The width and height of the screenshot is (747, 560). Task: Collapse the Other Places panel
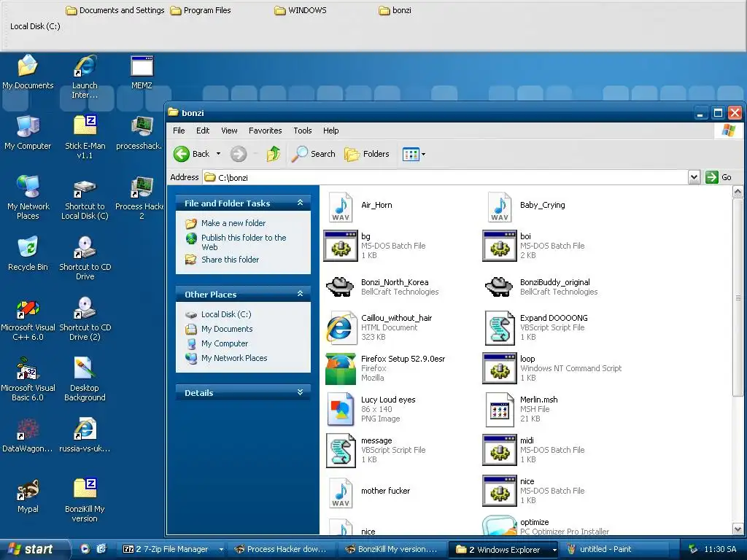[300, 294]
